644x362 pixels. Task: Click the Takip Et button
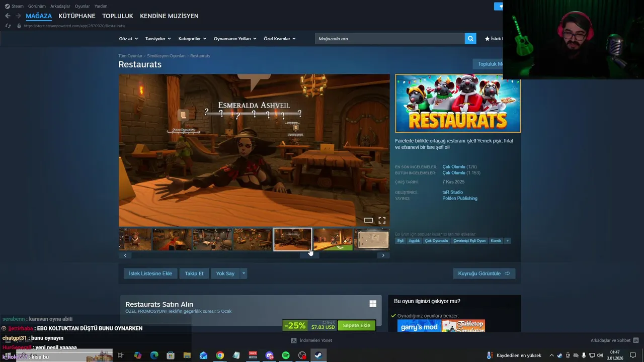(194, 274)
